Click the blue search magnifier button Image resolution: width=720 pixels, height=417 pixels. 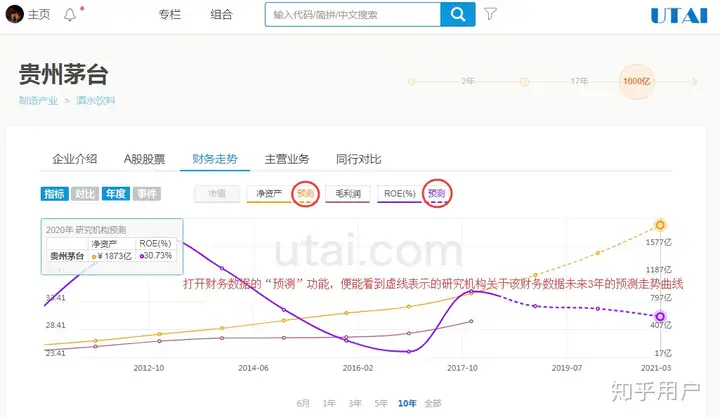click(x=458, y=14)
